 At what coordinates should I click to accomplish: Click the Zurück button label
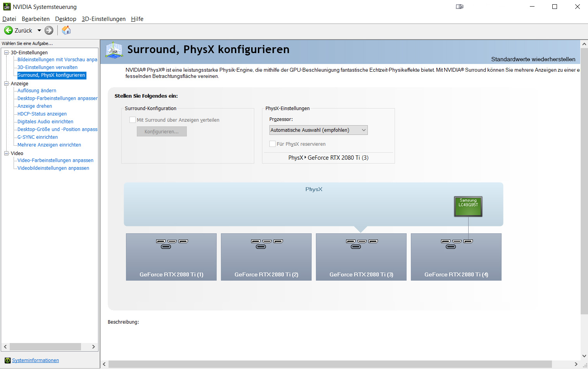point(23,30)
